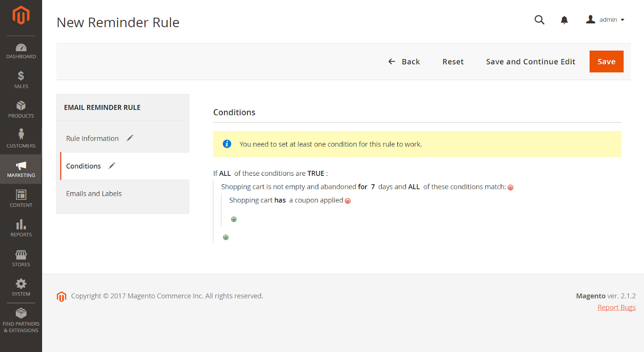The width and height of the screenshot is (644, 352).
Task: Open the Sales menu
Action: [21, 80]
